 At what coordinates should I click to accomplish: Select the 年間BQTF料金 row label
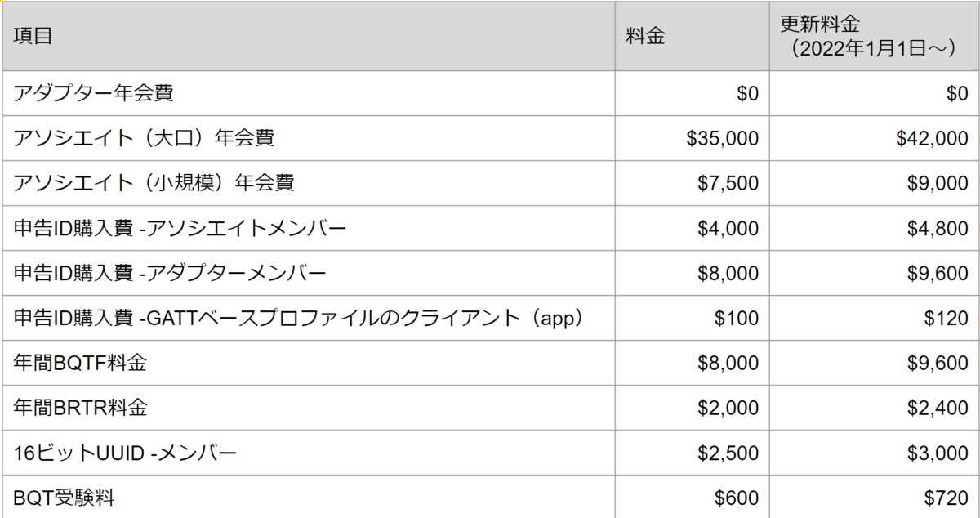[308, 364]
